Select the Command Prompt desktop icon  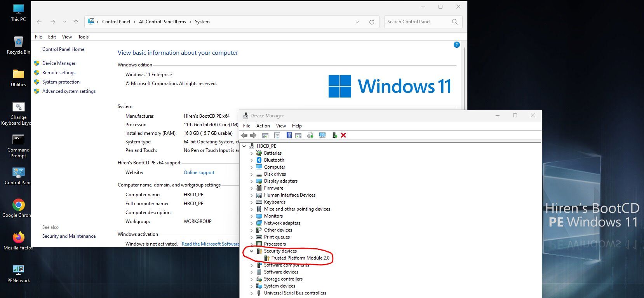tap(18, 146)
